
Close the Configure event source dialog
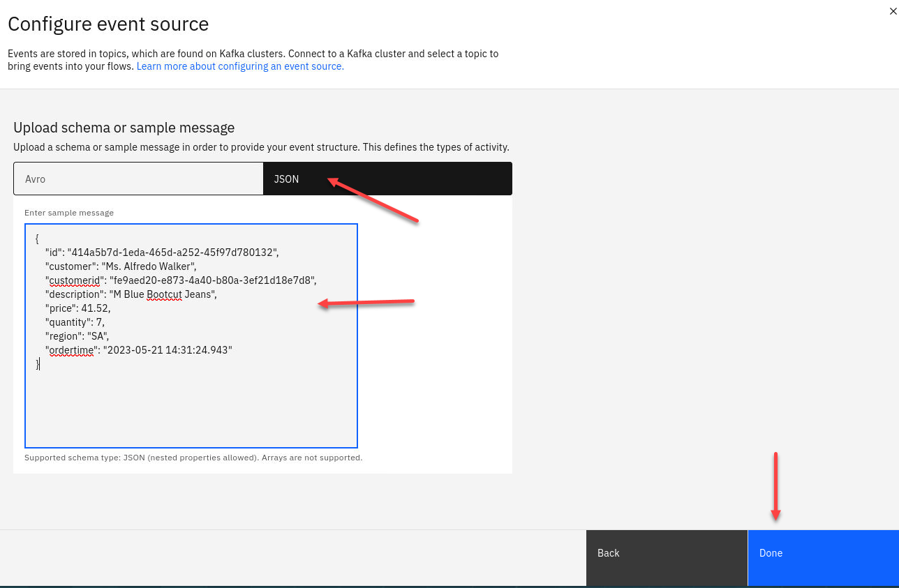tap(893, 10)
